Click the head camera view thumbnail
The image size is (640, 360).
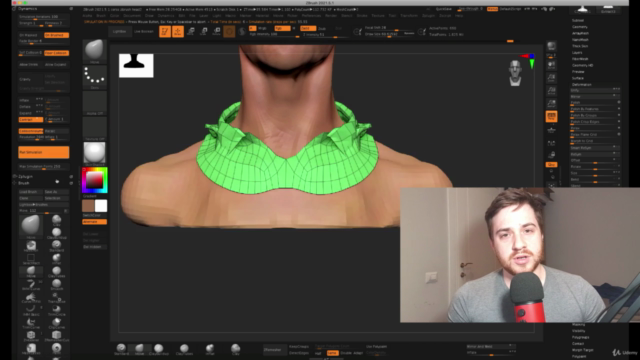515,73
